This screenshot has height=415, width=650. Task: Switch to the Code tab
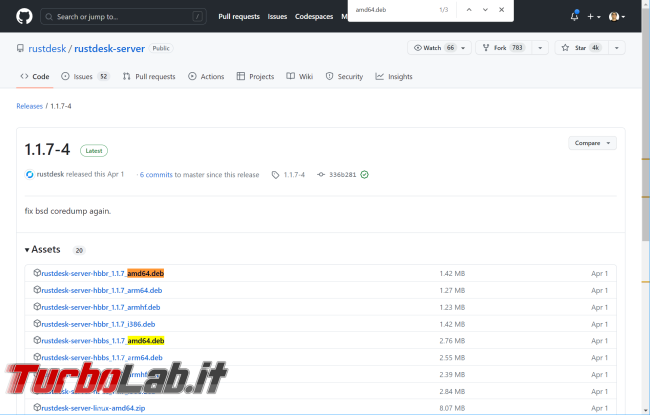(x=35, y=76)
